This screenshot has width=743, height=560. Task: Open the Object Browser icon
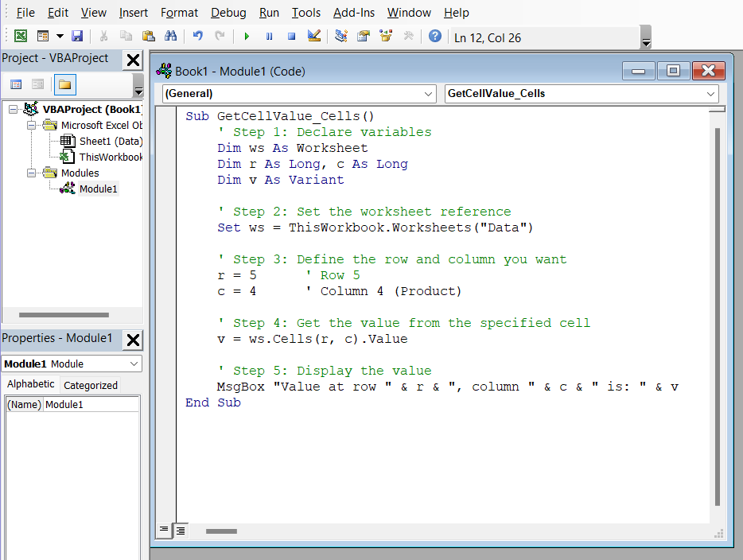coord(386,37)
